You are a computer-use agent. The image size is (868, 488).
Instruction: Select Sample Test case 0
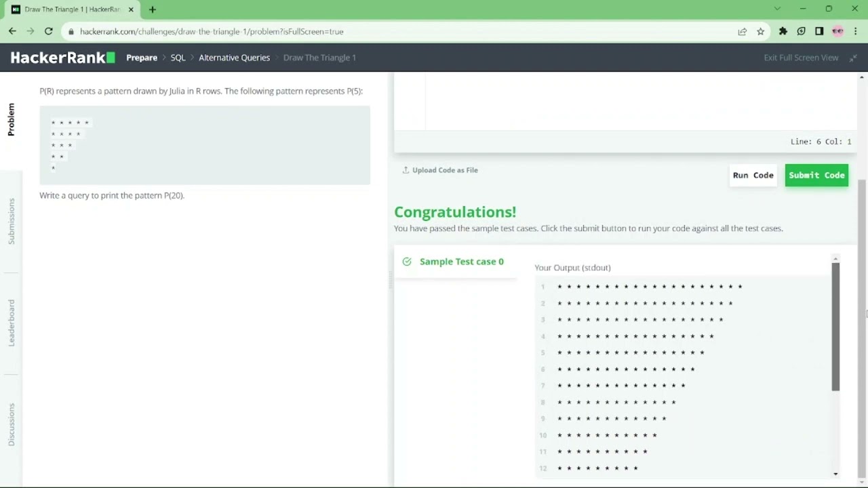tap(455, 262)
